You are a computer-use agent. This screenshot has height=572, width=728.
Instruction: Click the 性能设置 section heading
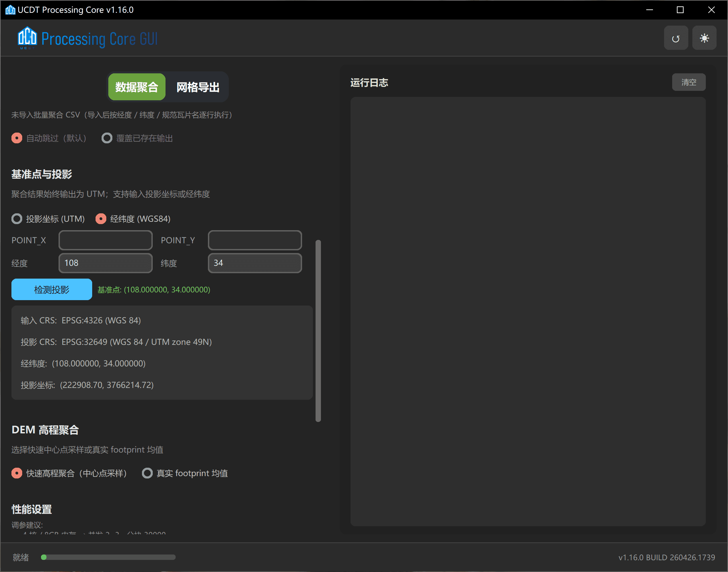(32, 509)
